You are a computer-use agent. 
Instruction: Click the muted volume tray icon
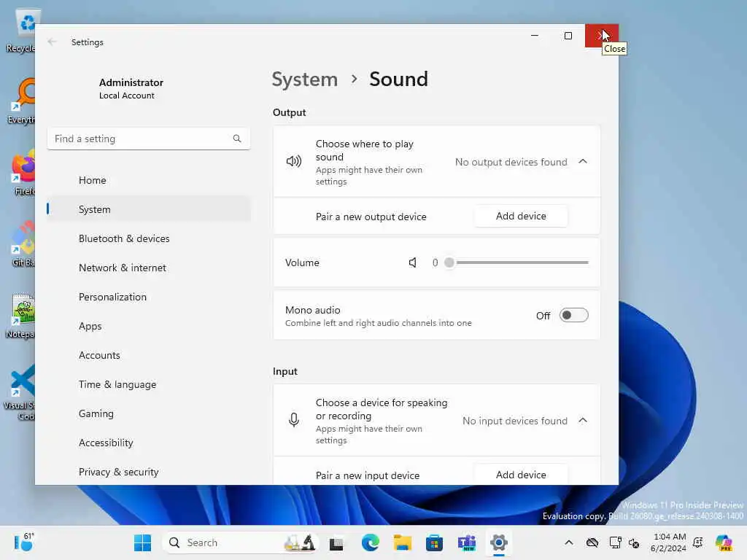pos(634,542)
